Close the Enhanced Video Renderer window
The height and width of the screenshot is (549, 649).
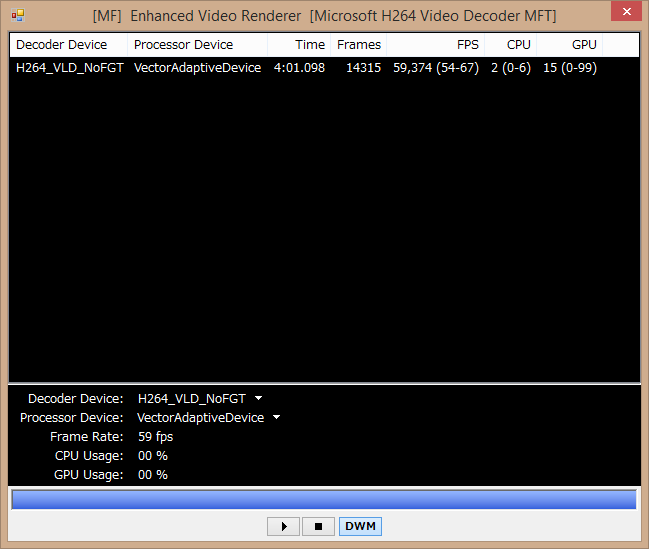pos(626,11)
